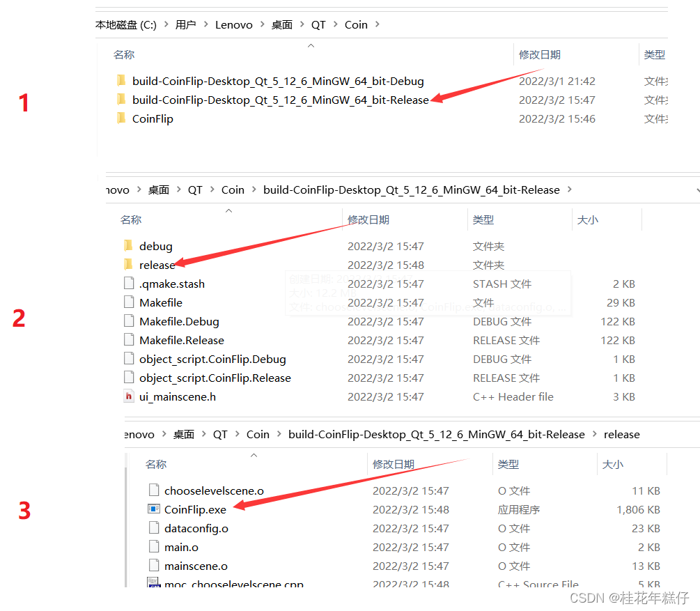Click the object_script.CoinFlip.Debug file icon
Screen dimensions: 700x611
(x=129, y=358)
